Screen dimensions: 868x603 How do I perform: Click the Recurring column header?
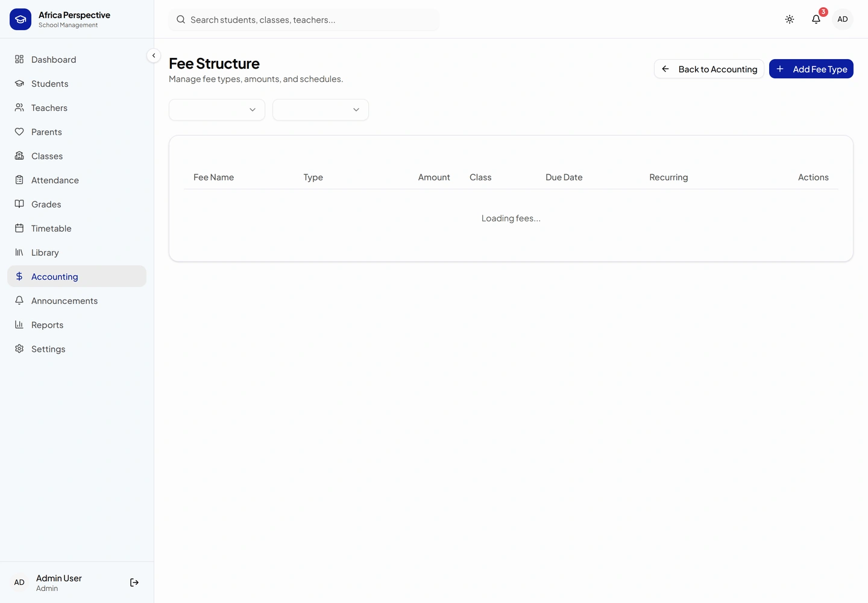click(668, 177)
